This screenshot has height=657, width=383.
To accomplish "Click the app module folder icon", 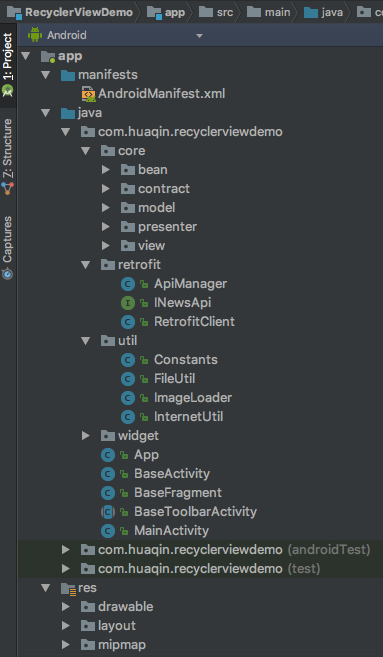I will (x=48, y=56).
